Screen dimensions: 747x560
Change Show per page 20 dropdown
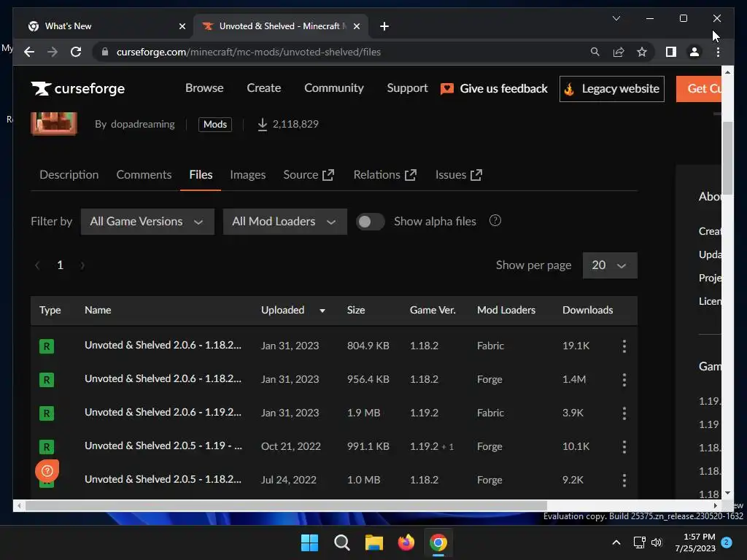click(610, 265)
